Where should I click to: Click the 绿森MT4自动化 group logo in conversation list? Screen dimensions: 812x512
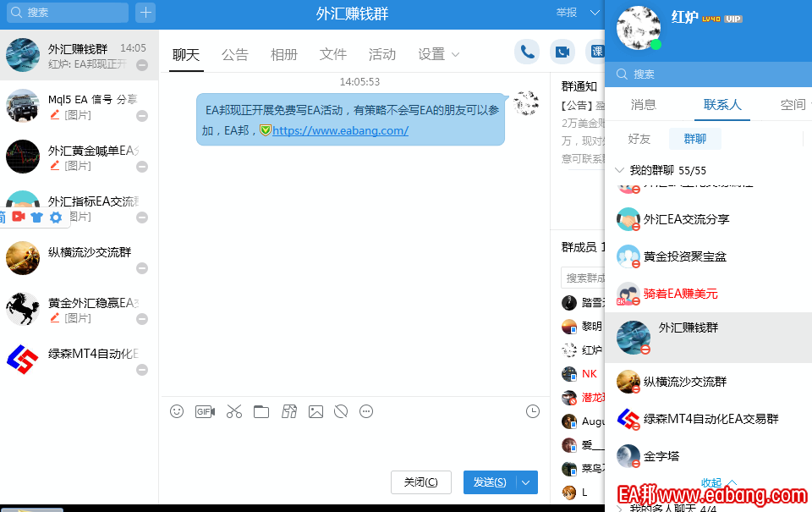(x=23, y=360)
